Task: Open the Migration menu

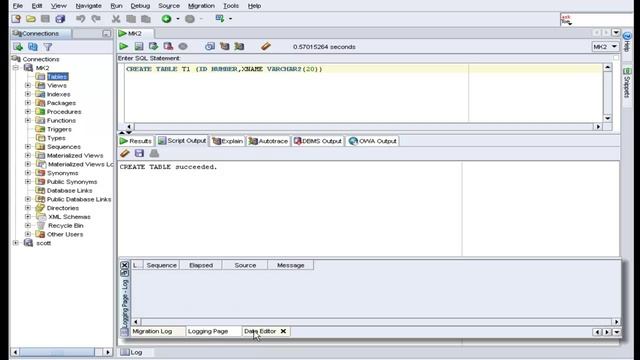Action: click(201, 6)
